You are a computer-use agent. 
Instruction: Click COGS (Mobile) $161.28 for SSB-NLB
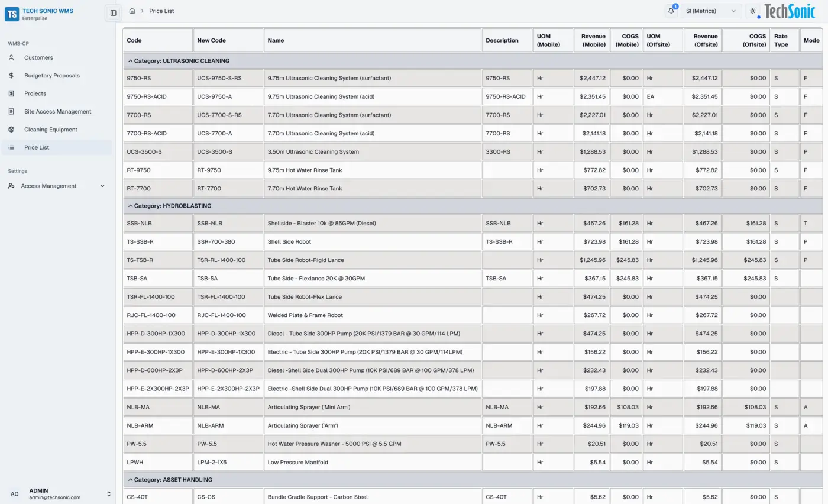pos(626,223)
